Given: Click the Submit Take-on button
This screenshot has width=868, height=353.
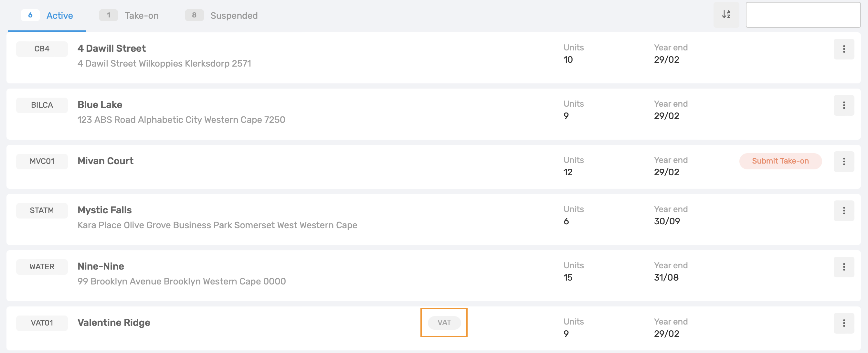Looking at the screenshot, I should pos(780,161).
